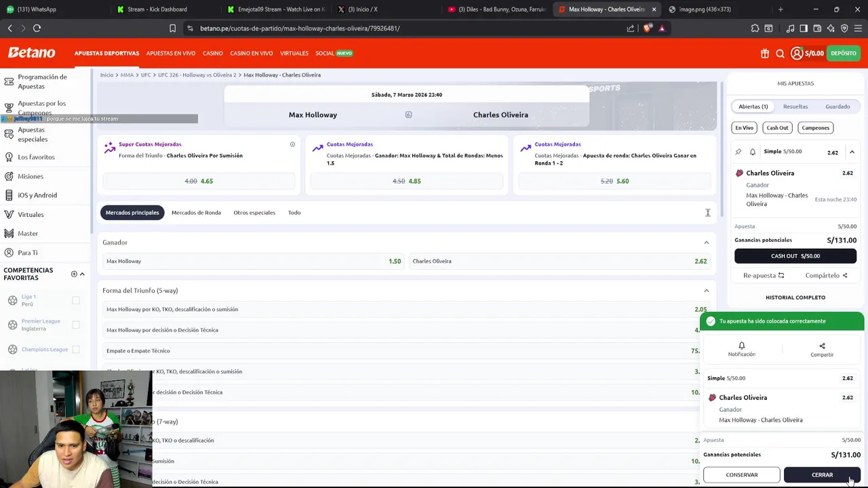
Task: Click the Betano logo
Action: (31, 53)
